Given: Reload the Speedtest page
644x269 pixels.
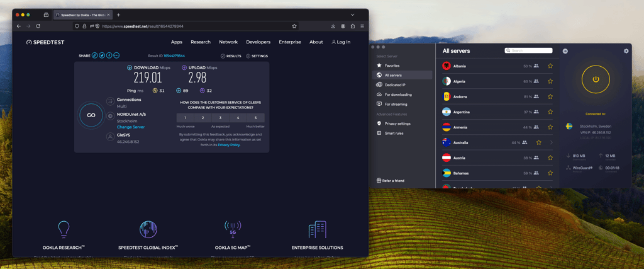Looking at the screenshot, I should [38, 26].
